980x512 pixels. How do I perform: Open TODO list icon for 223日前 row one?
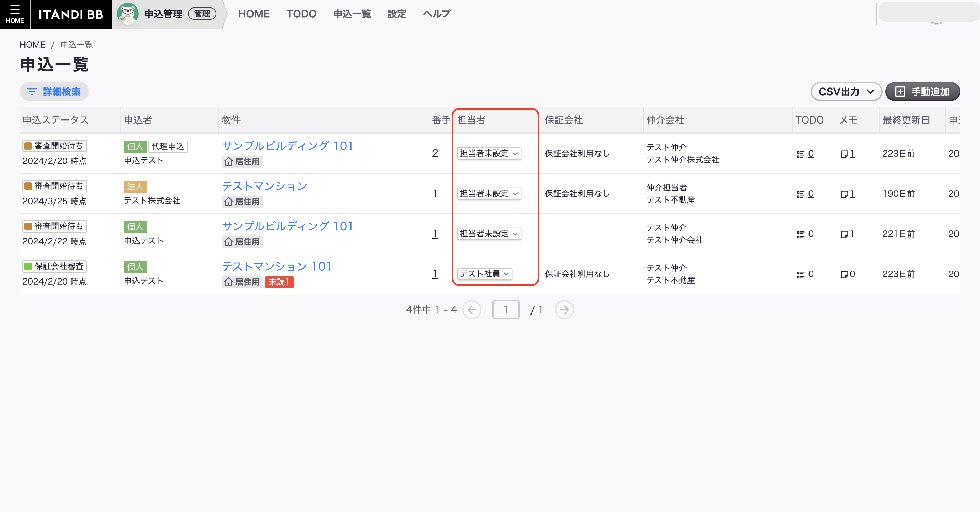[800, 154]
